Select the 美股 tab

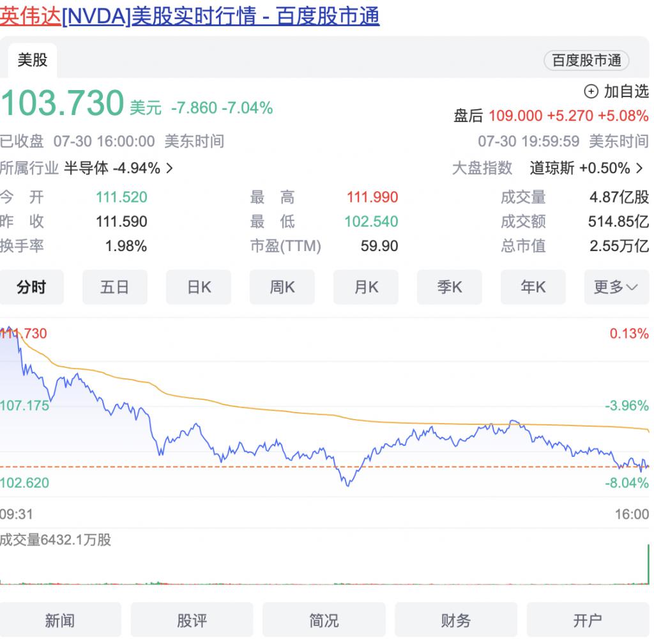(33, 60)
